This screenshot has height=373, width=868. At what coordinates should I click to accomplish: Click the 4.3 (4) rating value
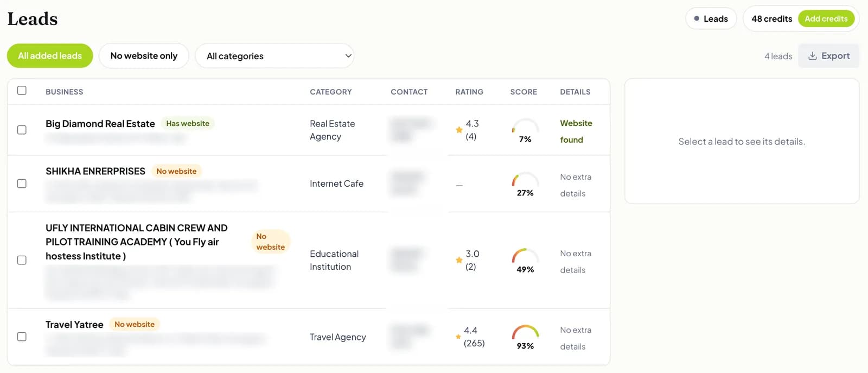click(472, 130)
